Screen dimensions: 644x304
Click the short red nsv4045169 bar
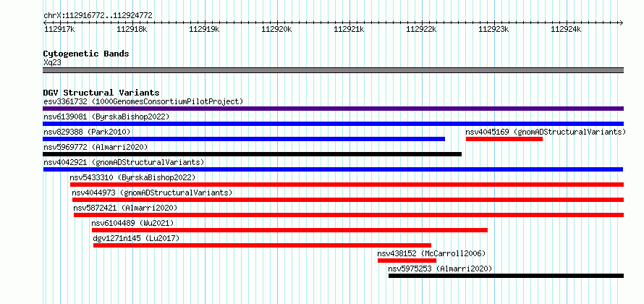click(x=504, y=139)
